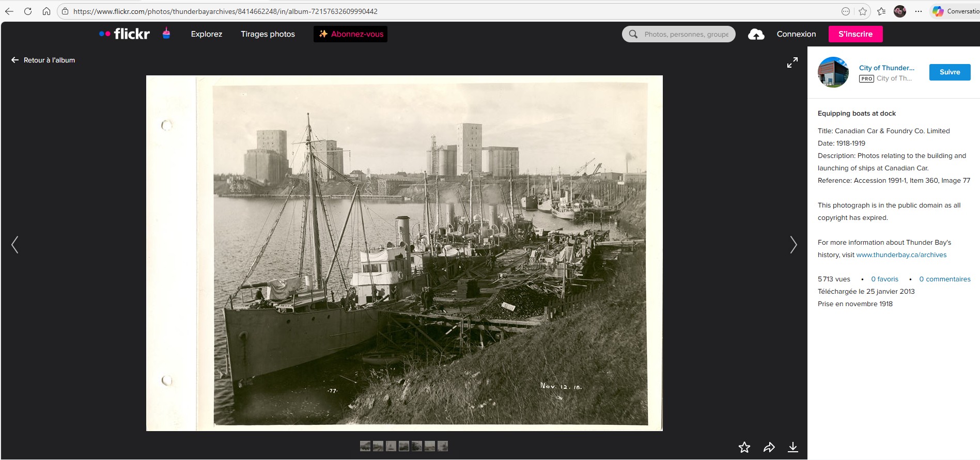Viewport: 980px width, 460px height.
Task: Add photo to favorites with star icon
Action: (x=744, y=447)
